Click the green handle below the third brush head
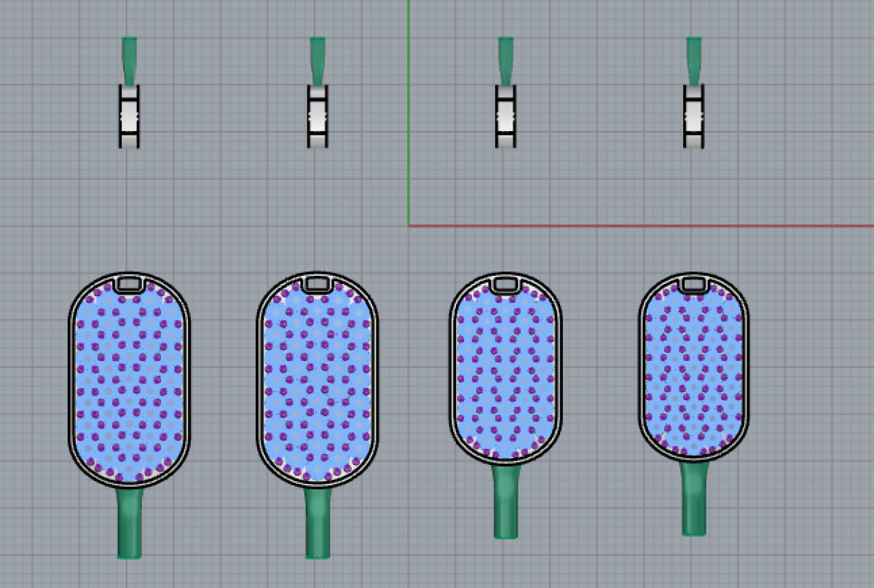Image resolution: width=874 pixels, height=588 pixels. [506, 502]
